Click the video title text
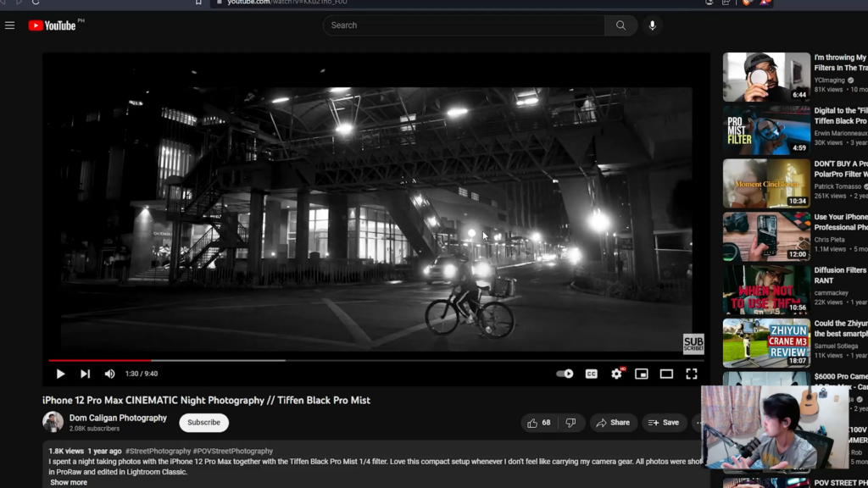The width and height of the screenshot is (868, 488). [x=207, y=401]
